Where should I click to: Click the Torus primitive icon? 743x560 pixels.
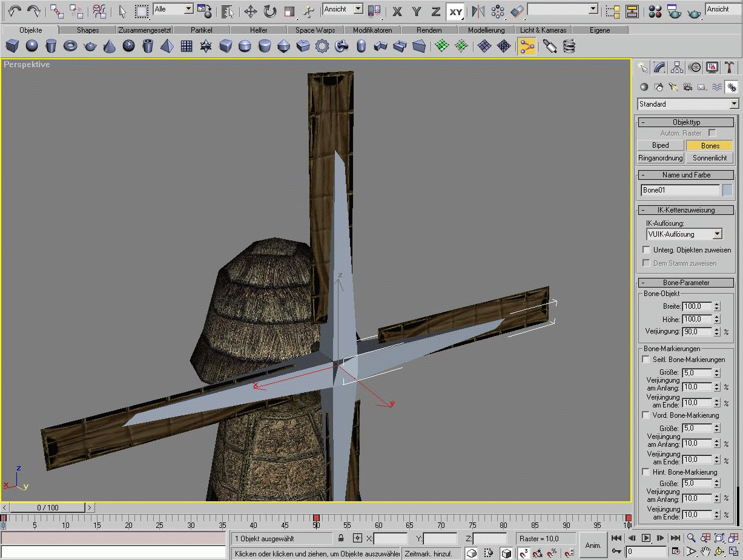point(71,46)
